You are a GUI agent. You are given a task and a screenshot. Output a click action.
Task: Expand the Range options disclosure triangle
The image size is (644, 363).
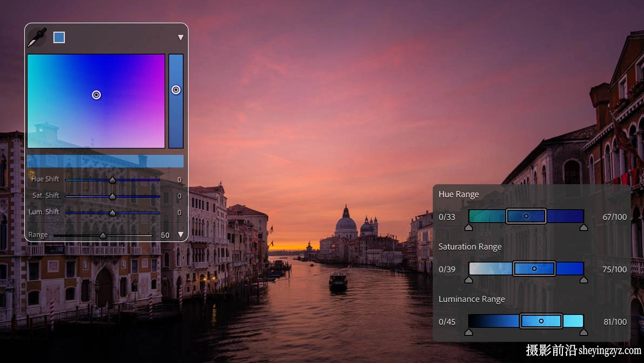pyautogui.click(x=180, y=234)
